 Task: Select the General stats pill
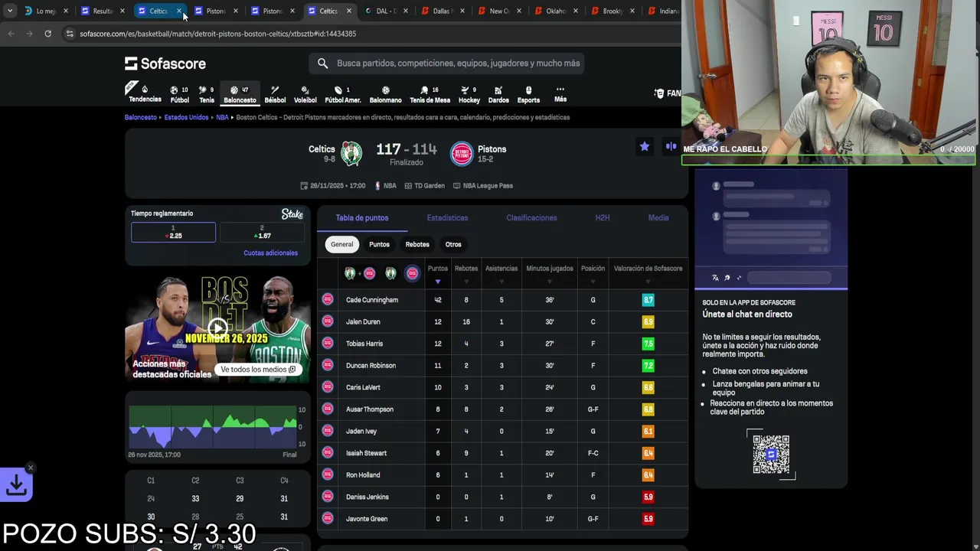pyautogui.click(x=342, y=244)
